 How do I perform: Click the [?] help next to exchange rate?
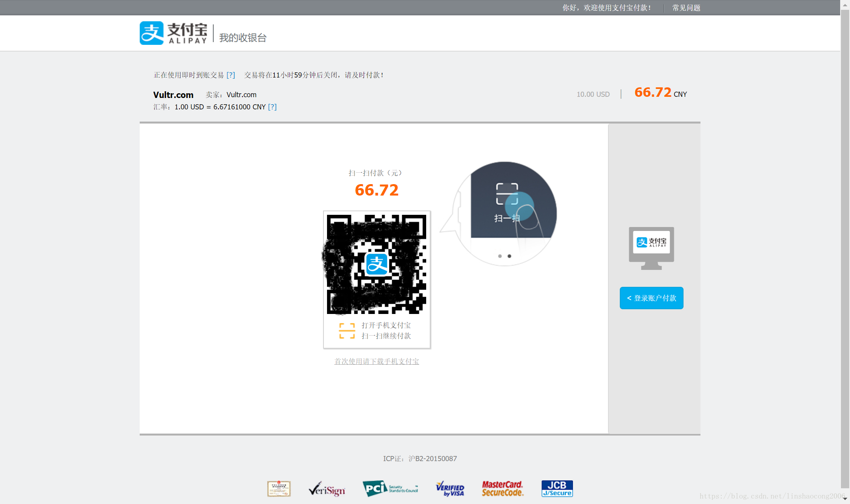point(272,107)
